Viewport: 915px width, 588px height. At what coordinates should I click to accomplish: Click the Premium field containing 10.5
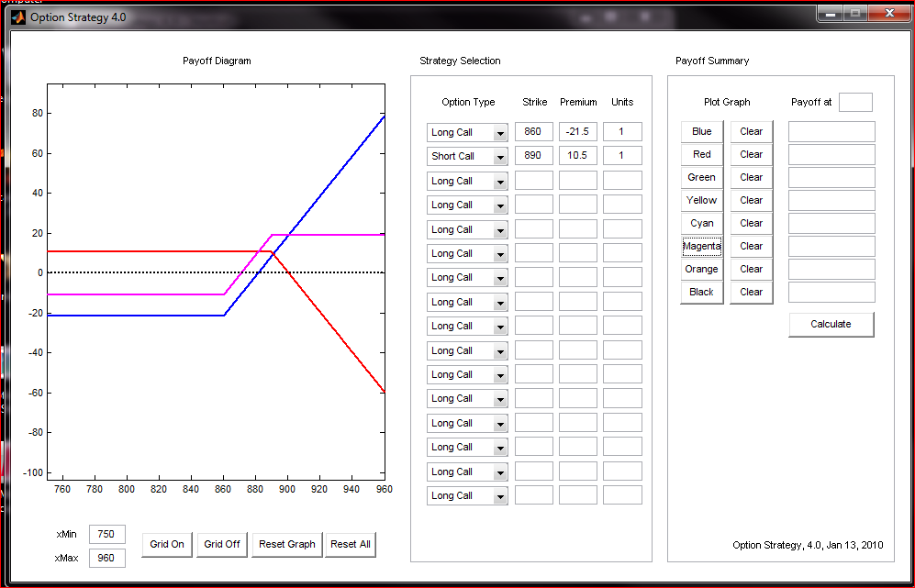click(577, 156)
